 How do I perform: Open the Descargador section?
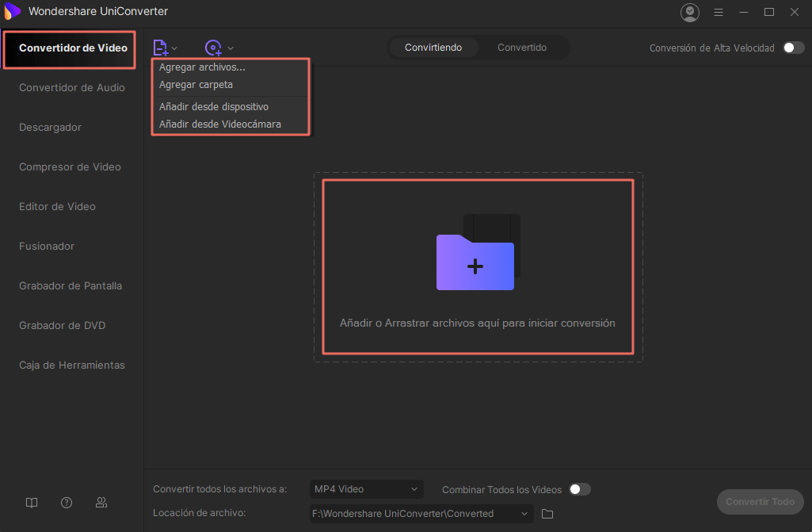50,128
